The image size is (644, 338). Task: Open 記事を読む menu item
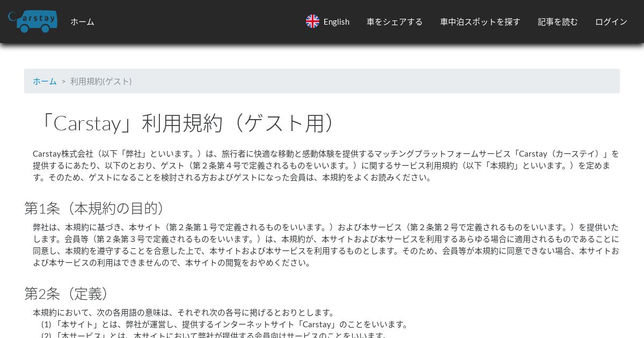[558, 21]
